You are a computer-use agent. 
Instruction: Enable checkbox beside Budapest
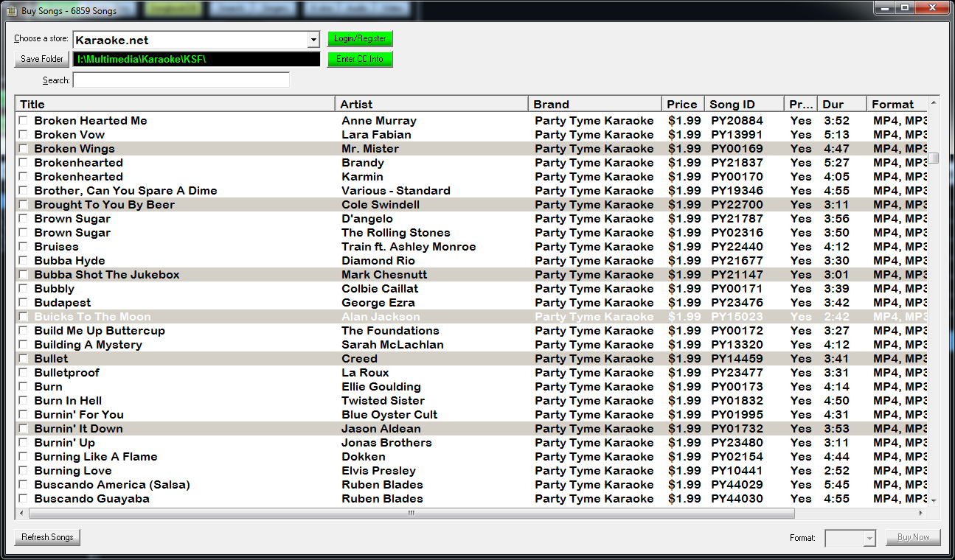tap(24, 303)
